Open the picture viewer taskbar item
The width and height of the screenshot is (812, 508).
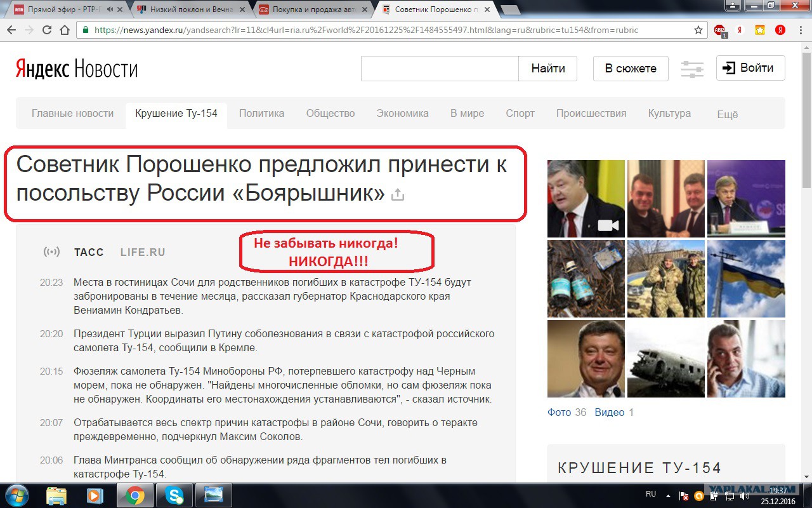[213, 495]
